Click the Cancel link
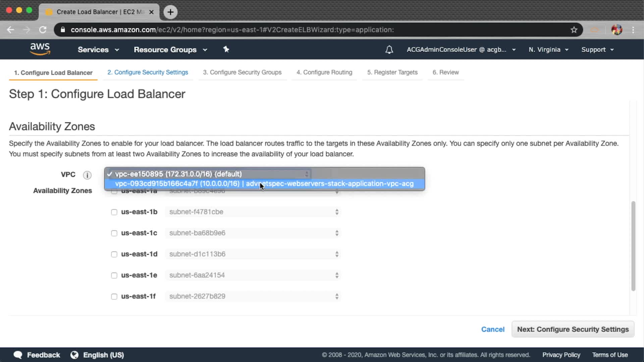The image size is (644, 362). (492, 329)
